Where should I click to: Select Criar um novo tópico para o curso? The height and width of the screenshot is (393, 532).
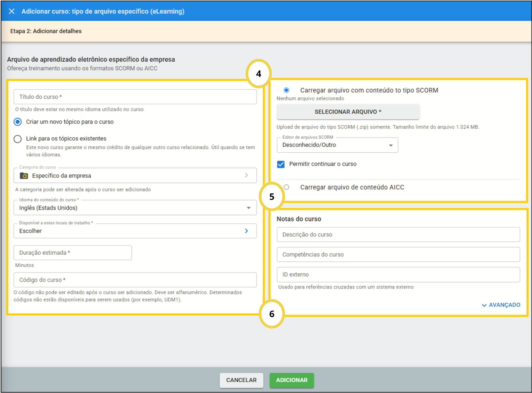click(18, 122)
